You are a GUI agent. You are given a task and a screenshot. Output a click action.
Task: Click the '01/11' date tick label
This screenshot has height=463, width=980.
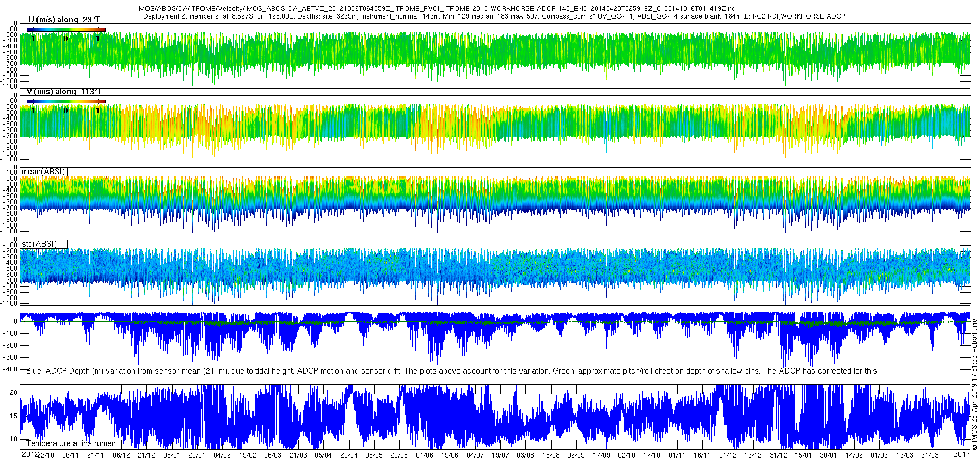[x=677, y=455]
